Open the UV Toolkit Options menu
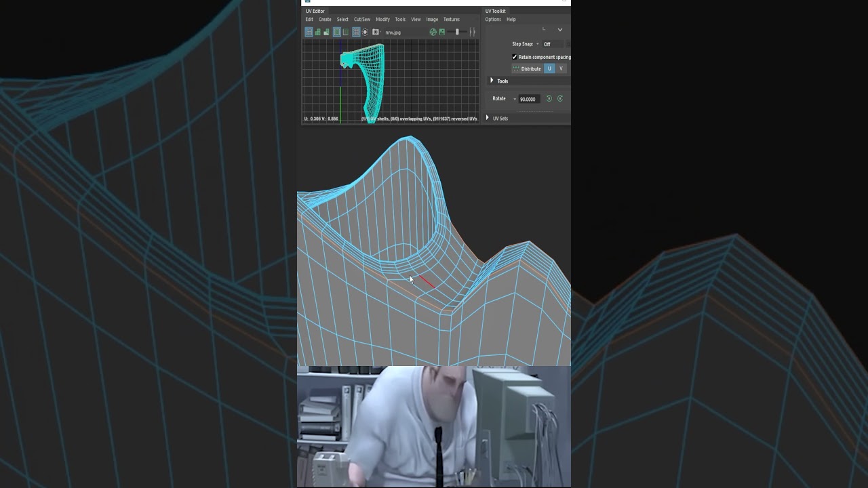This screenshot has width=868, height=488. [493, 19]
